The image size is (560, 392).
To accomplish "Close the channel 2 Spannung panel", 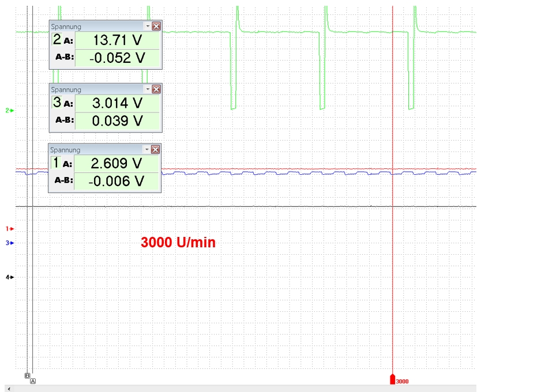I will point(156,26).
